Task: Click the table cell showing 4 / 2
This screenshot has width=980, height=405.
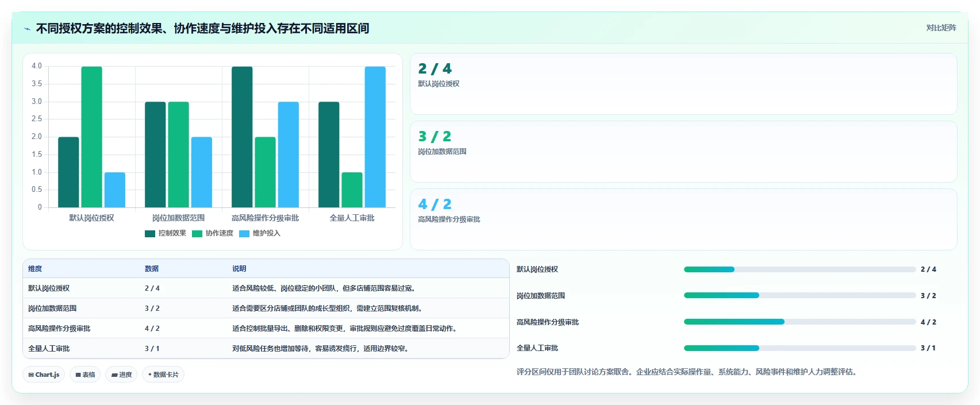Action: 152,329
